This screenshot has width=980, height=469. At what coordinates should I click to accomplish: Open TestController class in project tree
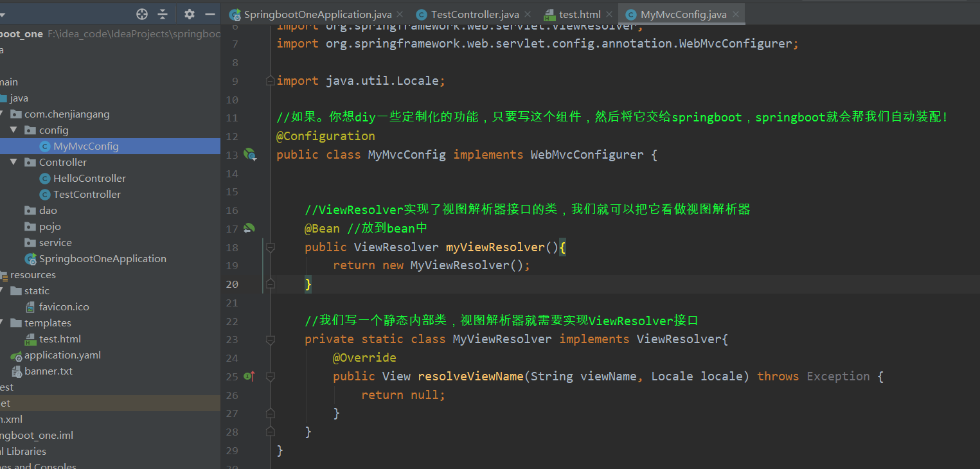coord(87,194)
